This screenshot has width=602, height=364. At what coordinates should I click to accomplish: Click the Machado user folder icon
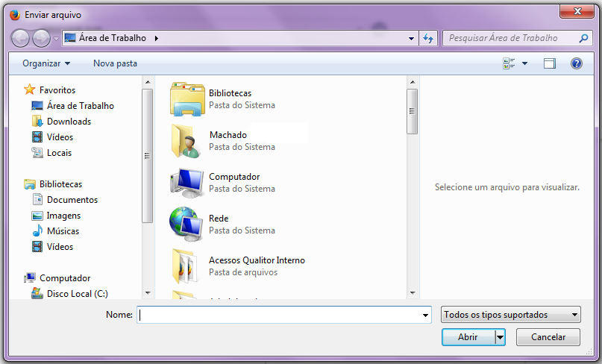(x=186, y=141)
